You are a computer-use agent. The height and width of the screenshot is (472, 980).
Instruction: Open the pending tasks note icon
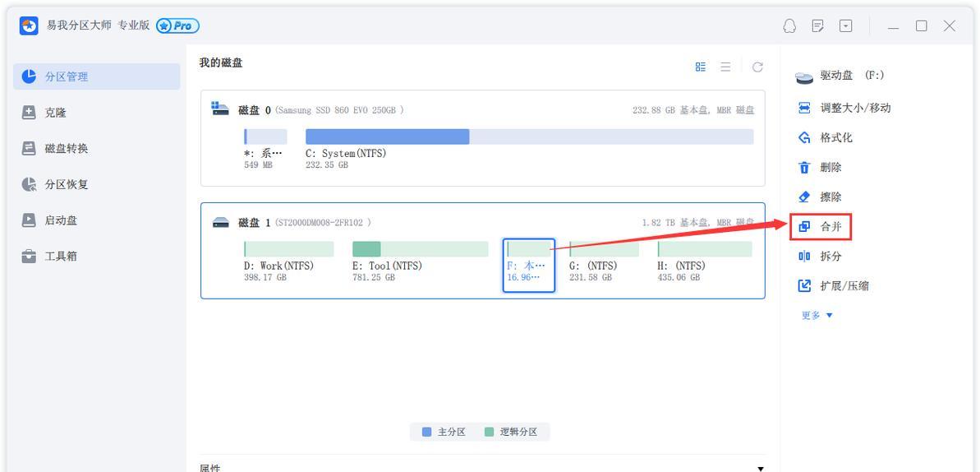(x=817, y=25)
